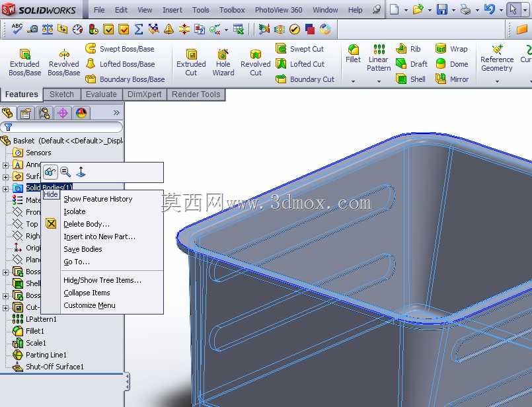Viewport: 532px width, 407px height.
Task: Expand the Annotations tree node
Action: point(5,165)
